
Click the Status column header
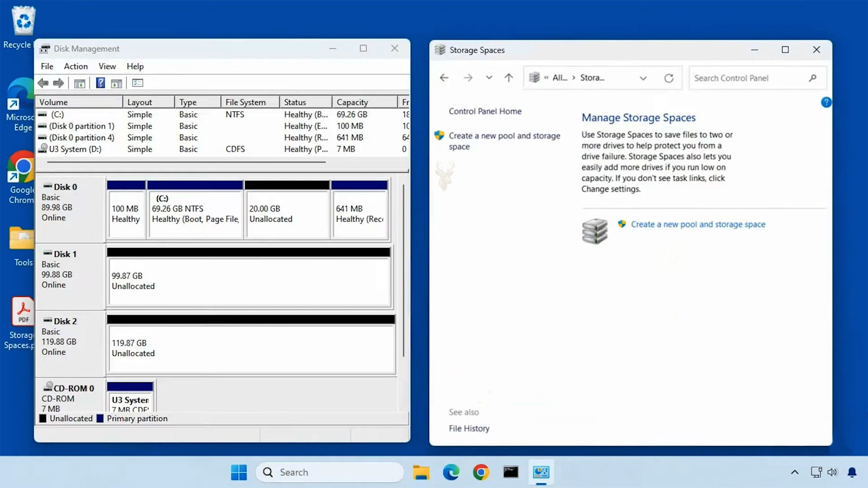click(305, 102)
